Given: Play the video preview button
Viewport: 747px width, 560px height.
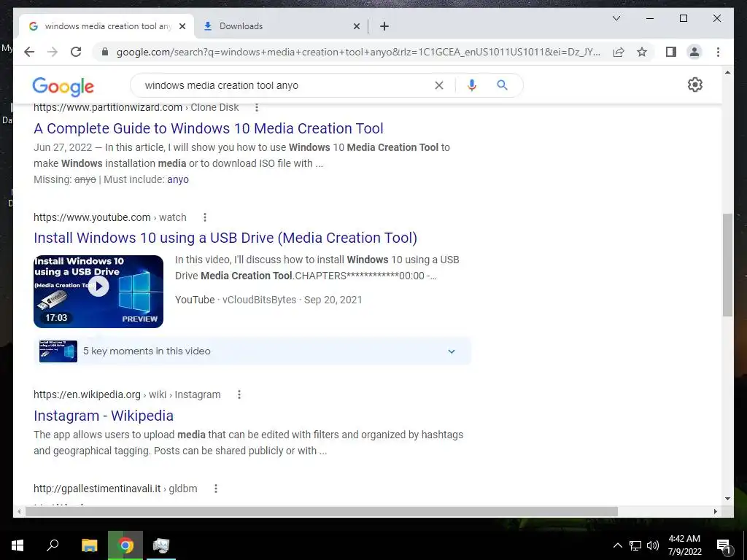Looking at the screenshot, I should click(98, 286).
